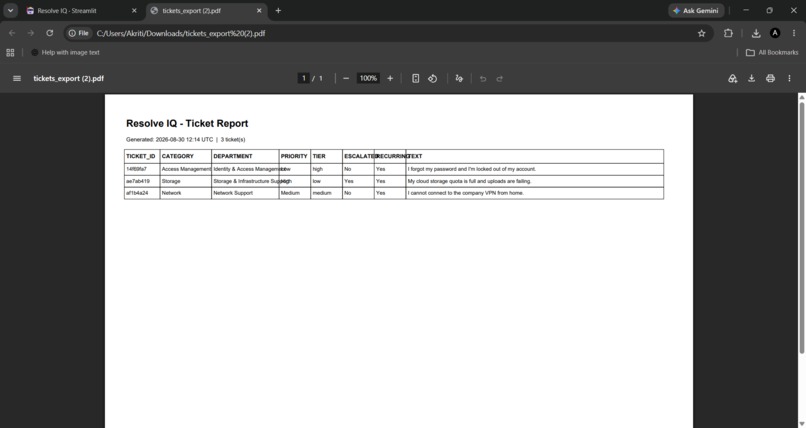The height and width of the screenshot is (428, 806).
Task: Open a new browser tab
Action: (x=278, y=10)
